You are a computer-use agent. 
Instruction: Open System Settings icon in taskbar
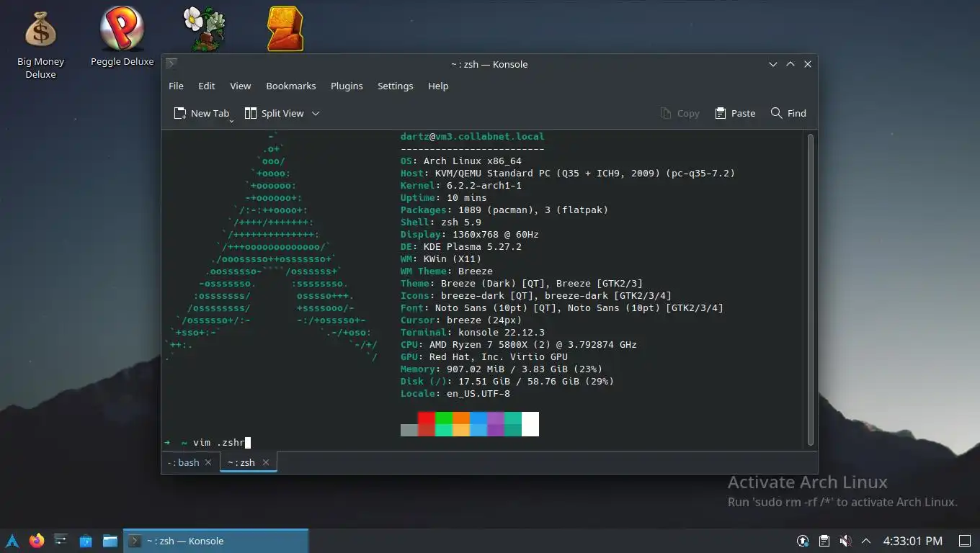[x=61, y=541]
